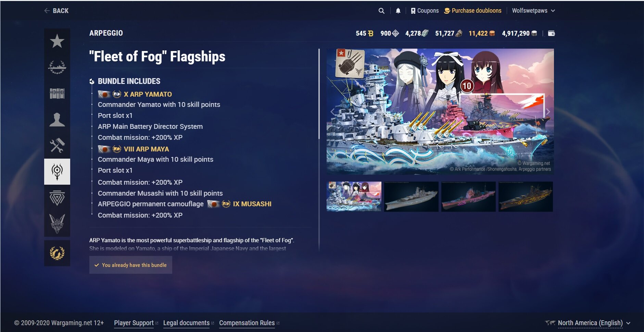Open the wallet icon beside currencies
This screenshot has height=332, width=644.
[x=551, y=33]
